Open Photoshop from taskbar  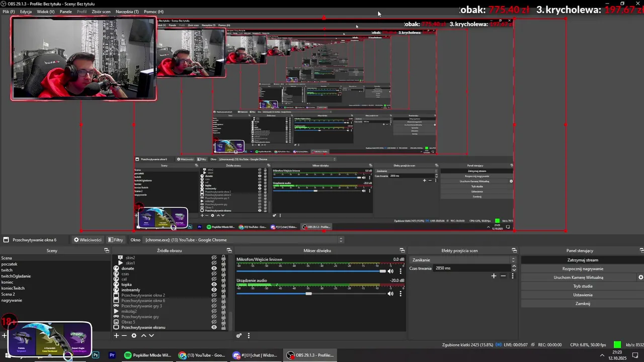pyautogui.click(x=96, y=355)
